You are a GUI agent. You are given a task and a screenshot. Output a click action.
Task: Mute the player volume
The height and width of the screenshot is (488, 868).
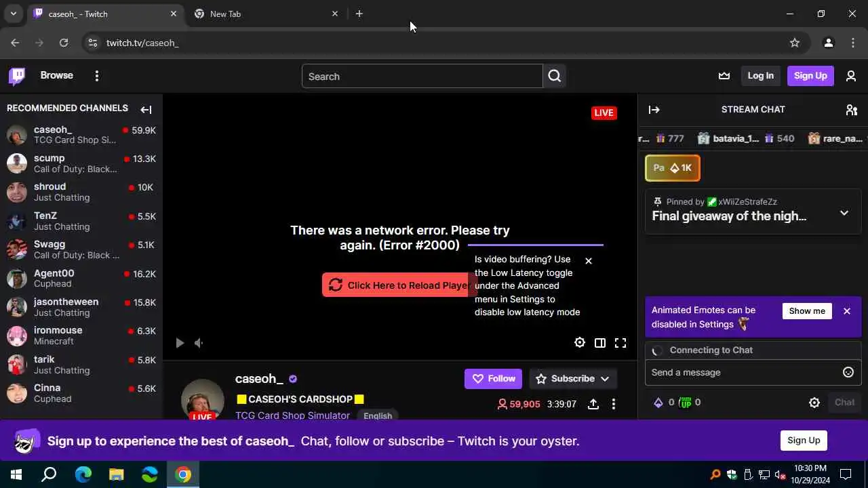pyautogui.click(x=199, y=343)
